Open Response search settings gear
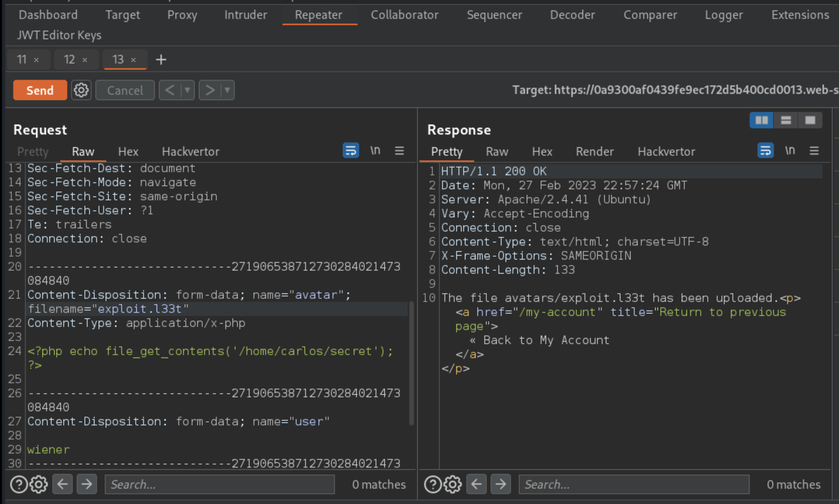This screenshot has width=839, height=504. click(452, 484)
